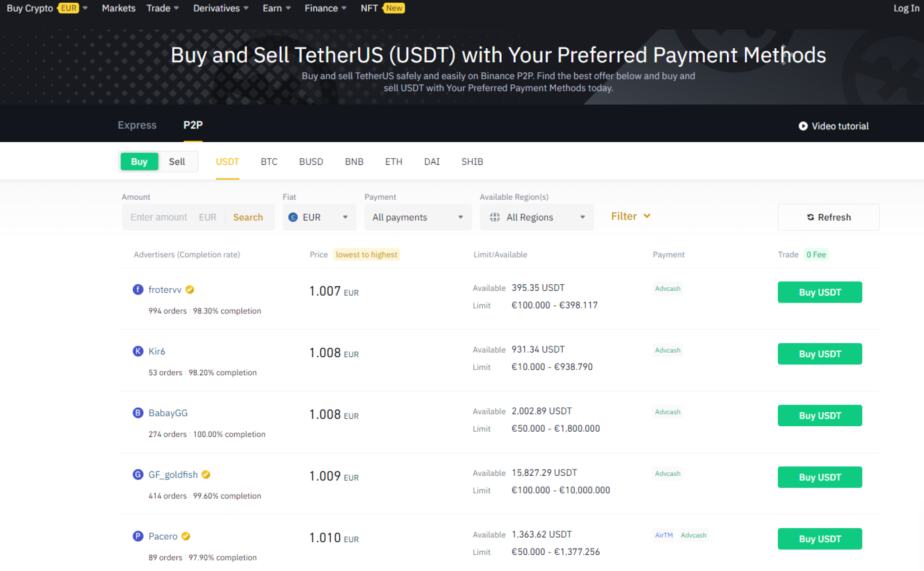Click Kir6's avatar icon
The image size is (924, 571).
pos(138,351)
